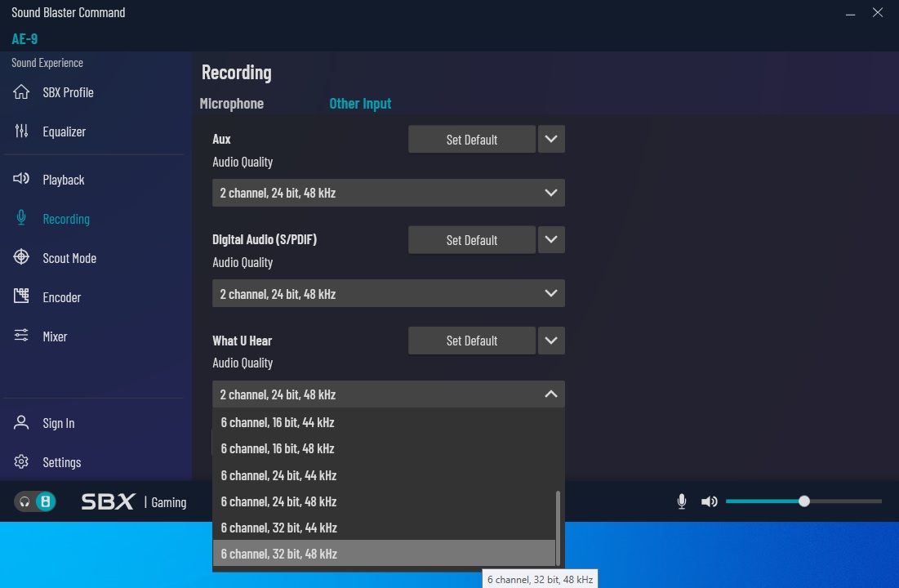Toggle headphone/speaker output switch
Screen dimensions: 899x588
pyautogui.click(x=35, y=501)
